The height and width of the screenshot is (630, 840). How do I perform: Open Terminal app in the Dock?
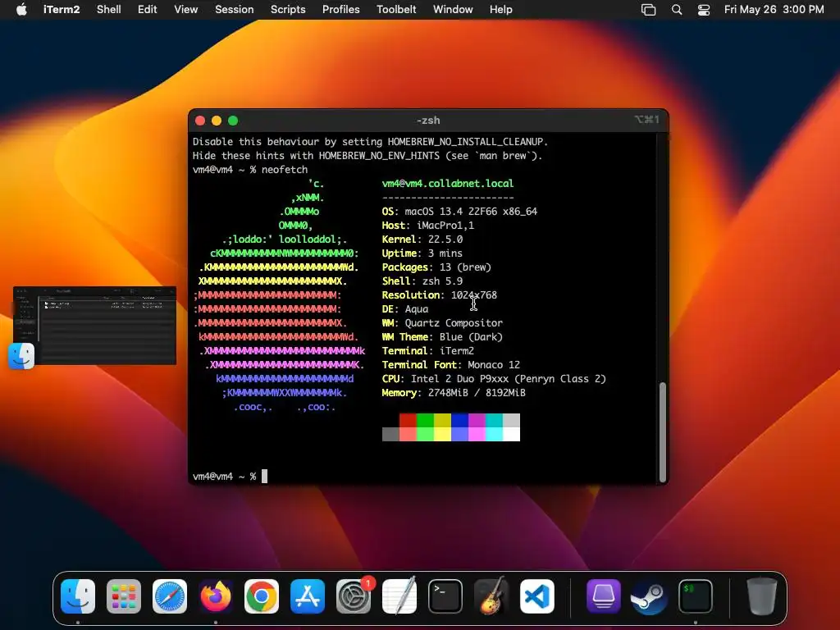(445, 596)
